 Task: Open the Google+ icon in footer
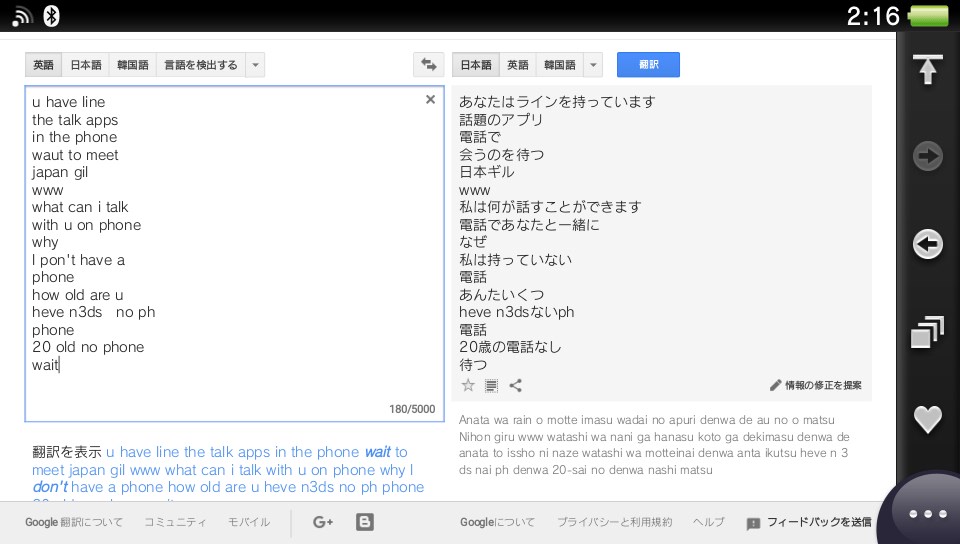[x=323, y=522]
